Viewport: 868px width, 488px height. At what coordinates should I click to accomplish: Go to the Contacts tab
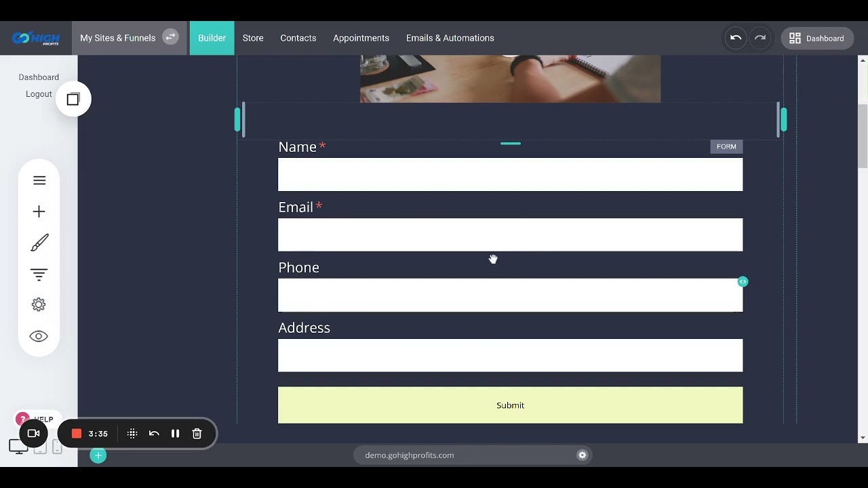(x=298, y=38)
